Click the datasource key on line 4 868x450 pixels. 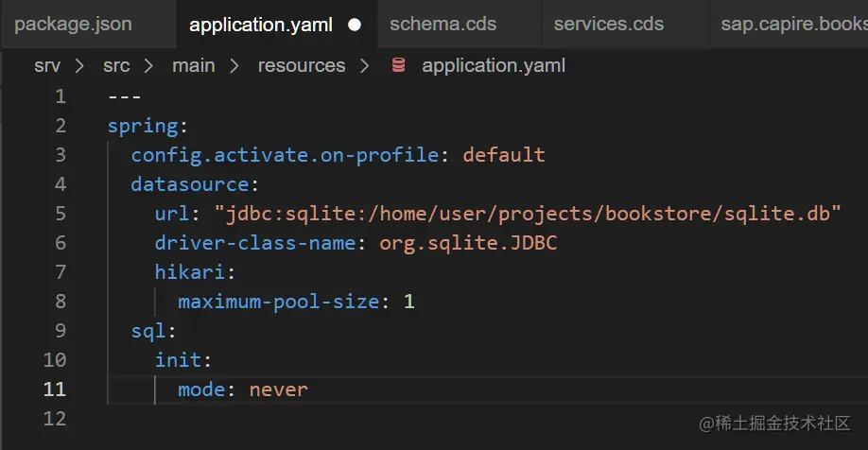coord(189,184)
